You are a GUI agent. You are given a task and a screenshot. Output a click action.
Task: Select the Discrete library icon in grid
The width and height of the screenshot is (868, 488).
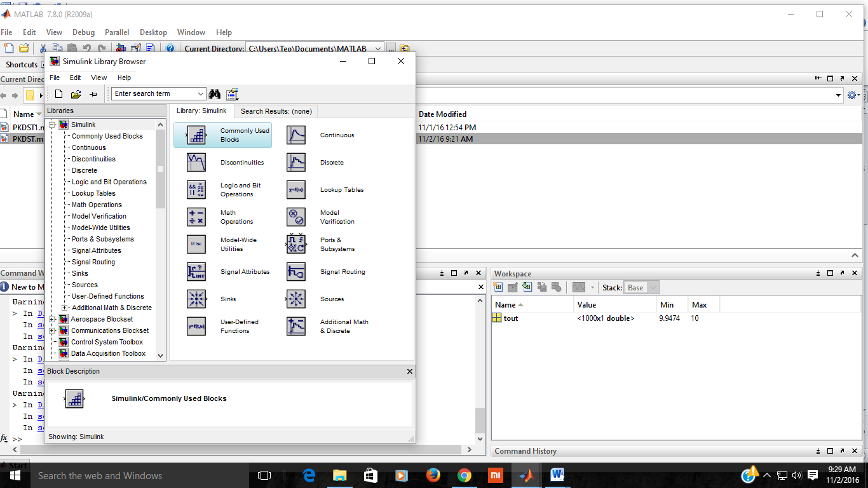pos(296,163)
